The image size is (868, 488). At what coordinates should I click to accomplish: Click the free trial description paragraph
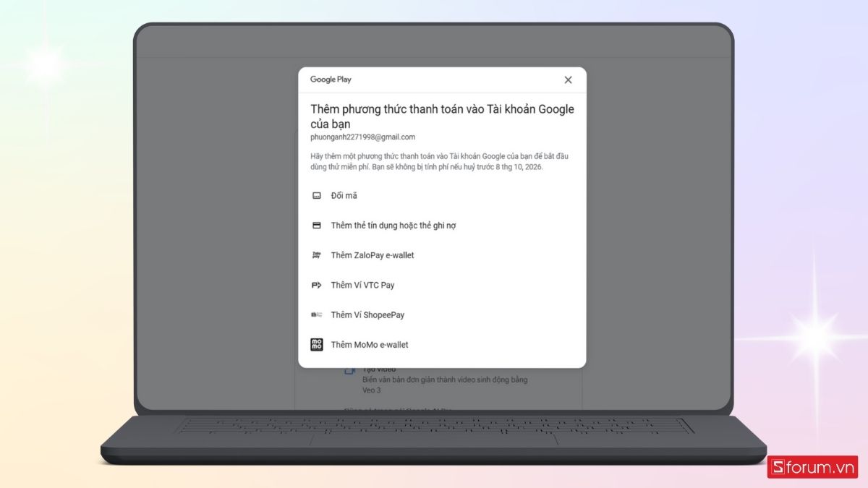coord(438,161)
